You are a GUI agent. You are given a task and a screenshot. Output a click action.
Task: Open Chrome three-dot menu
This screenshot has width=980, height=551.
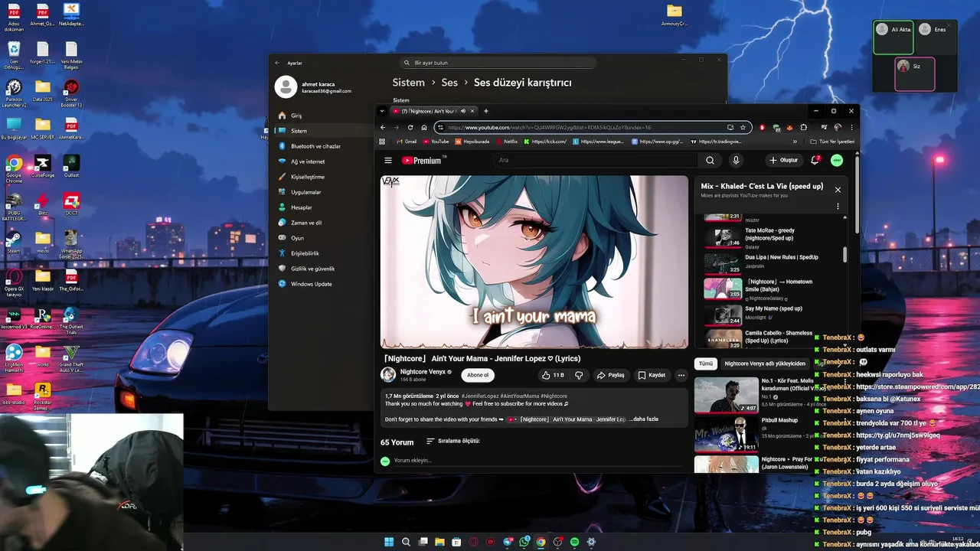851,127
